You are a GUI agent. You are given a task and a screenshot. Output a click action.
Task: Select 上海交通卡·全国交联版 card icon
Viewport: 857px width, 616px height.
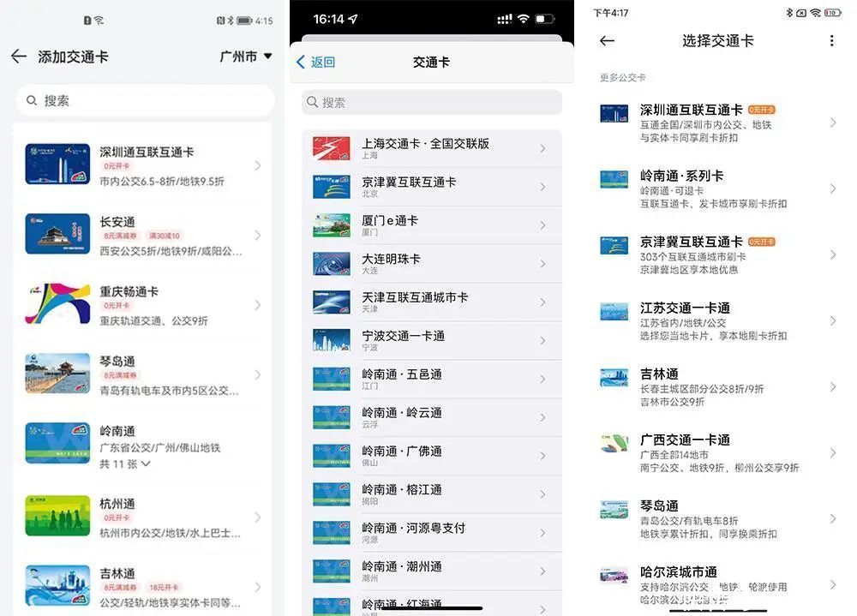pos(331,149)
